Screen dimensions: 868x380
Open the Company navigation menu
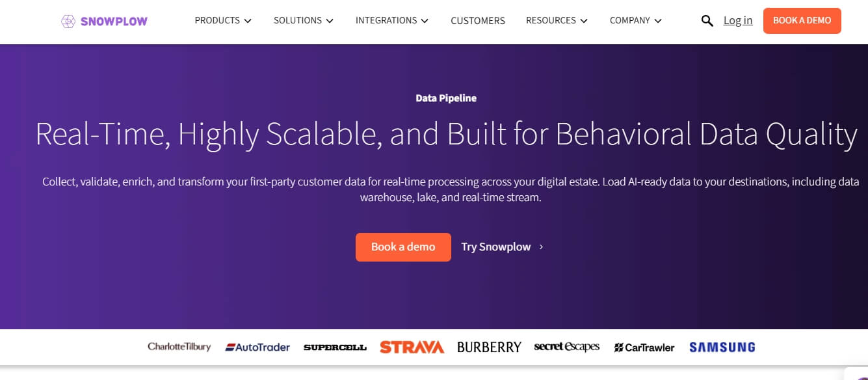[635, 20]
